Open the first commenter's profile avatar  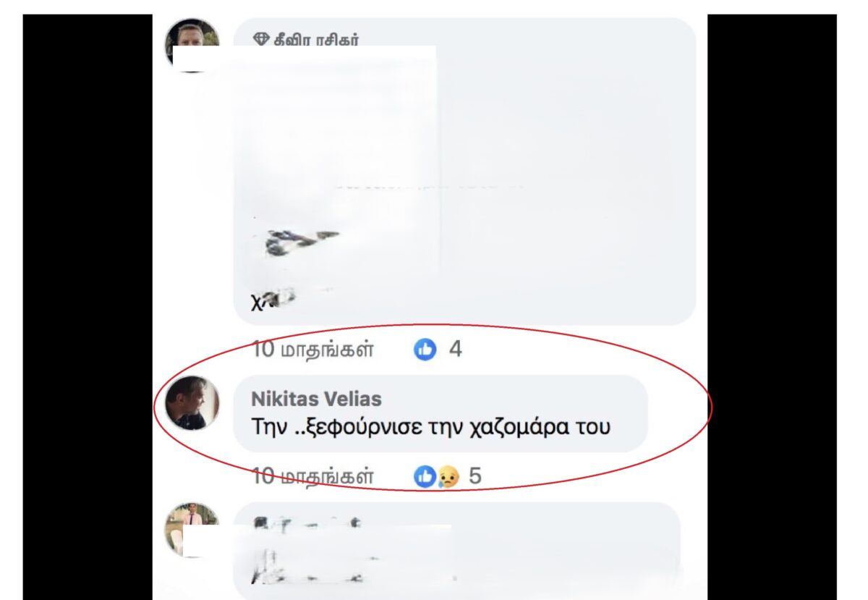coord(192,45)
